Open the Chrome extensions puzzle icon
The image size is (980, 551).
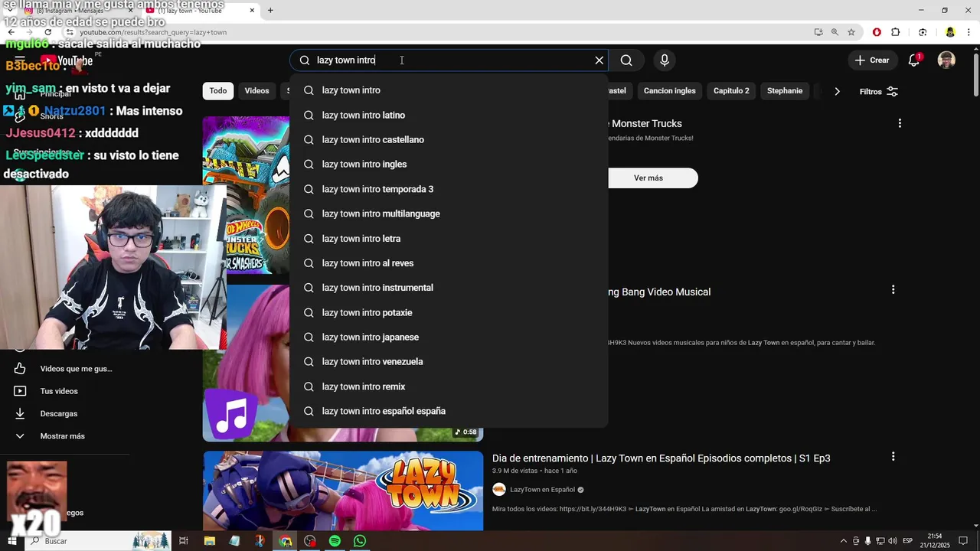pos(896,32)
